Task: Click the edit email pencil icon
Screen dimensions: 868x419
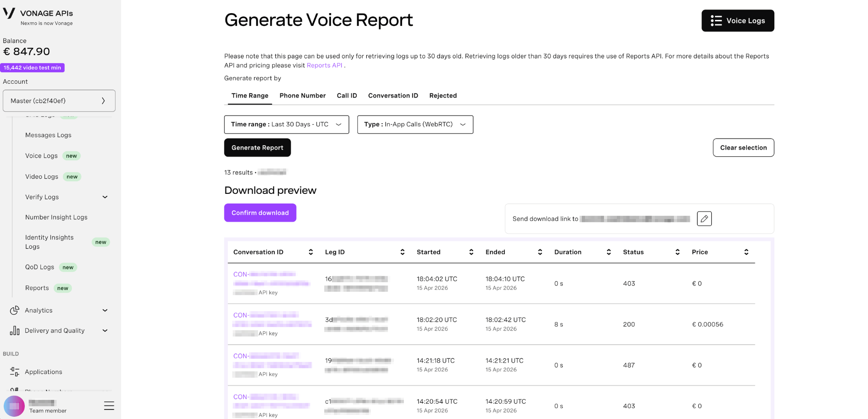Action: coord(704,219)
